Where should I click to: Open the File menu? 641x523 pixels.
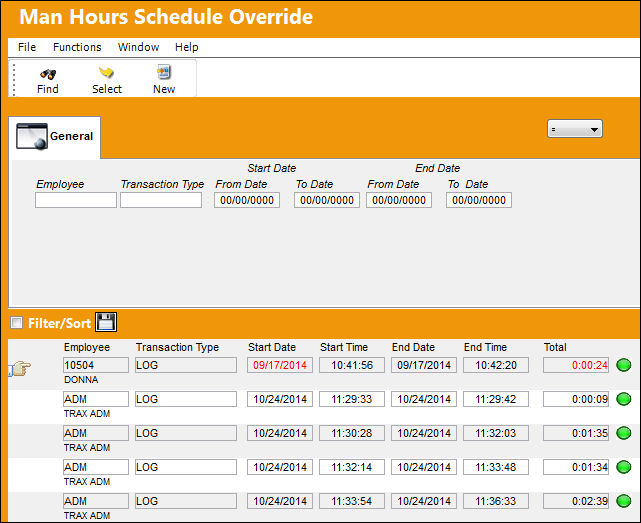(x=27, y=47)
